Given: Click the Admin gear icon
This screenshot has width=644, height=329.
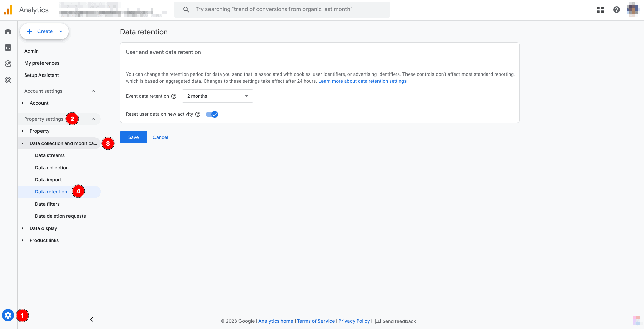Looking at the screenshot, I should pos(8,316).
